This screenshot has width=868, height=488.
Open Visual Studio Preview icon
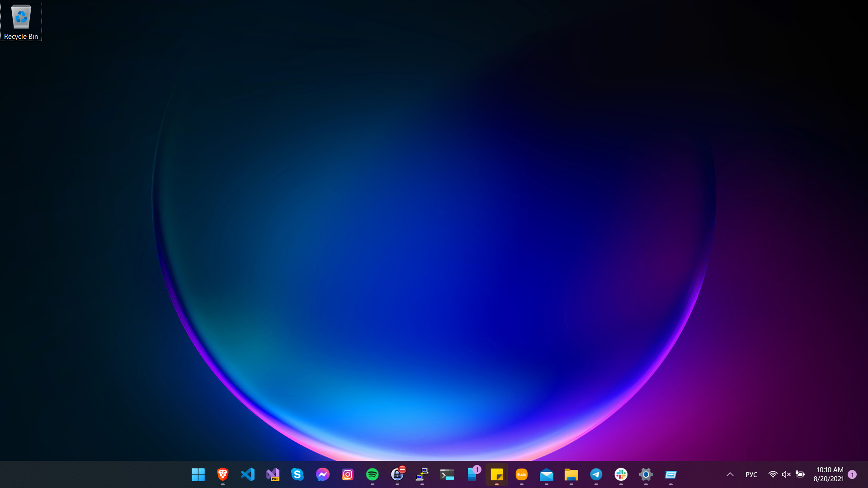tap(273, 474)
